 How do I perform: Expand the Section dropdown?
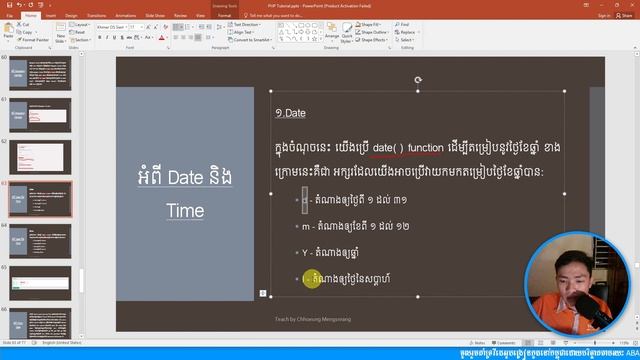pos(81,40)
